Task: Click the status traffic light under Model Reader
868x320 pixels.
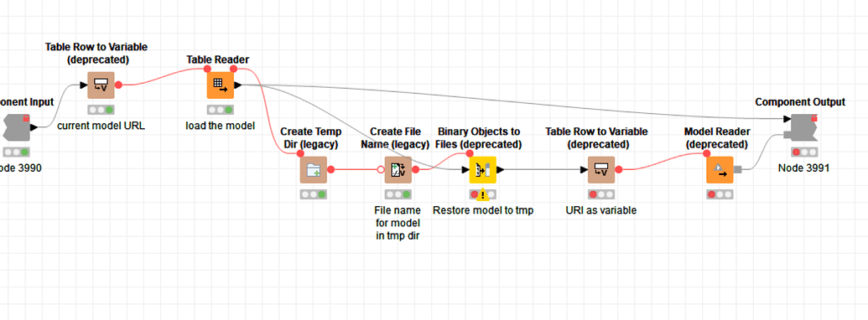Action: tap(720, 194)
